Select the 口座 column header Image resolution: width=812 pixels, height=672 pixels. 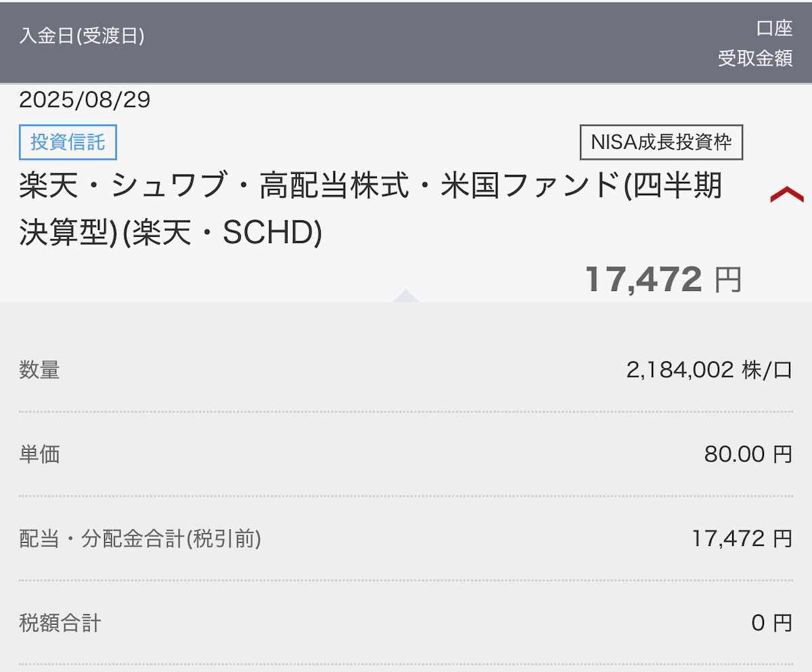click(x=774, y=28)
